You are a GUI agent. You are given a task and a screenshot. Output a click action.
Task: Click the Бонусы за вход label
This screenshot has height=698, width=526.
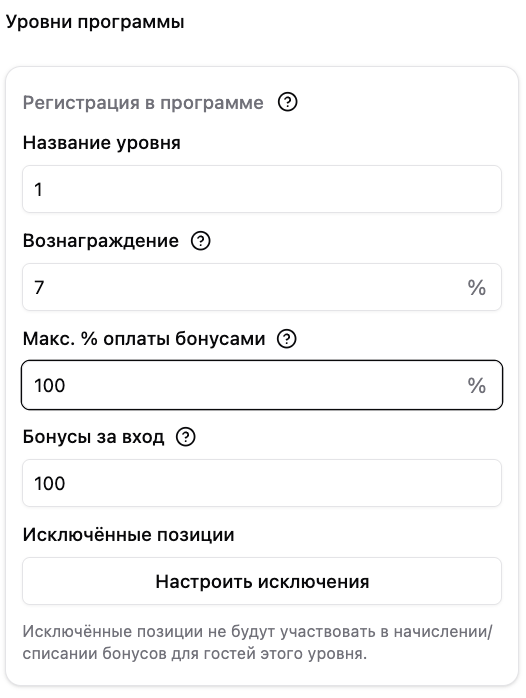(x=93, y=437)
